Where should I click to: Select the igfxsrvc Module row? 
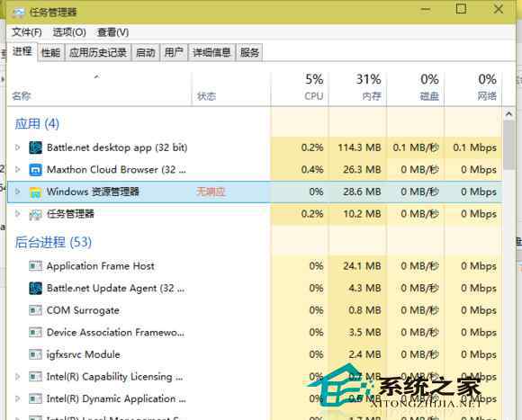(x=255, y=354)
